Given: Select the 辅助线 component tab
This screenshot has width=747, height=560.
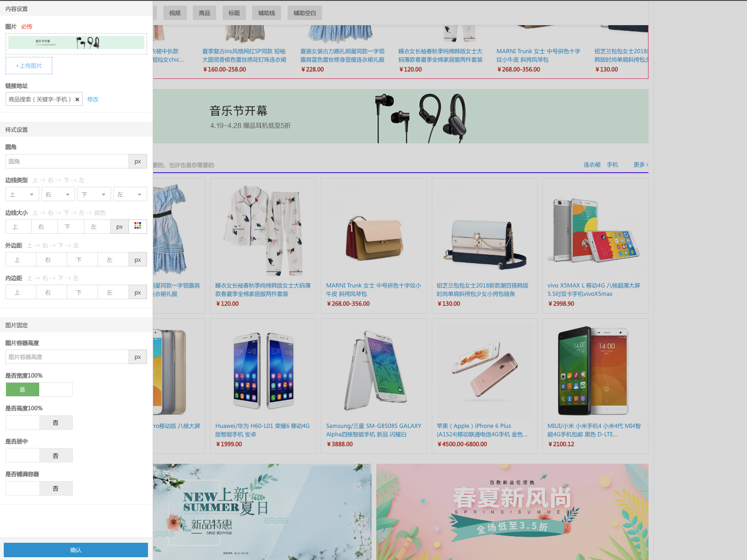Looking at the screenshot, I should [x=267, y=13].
